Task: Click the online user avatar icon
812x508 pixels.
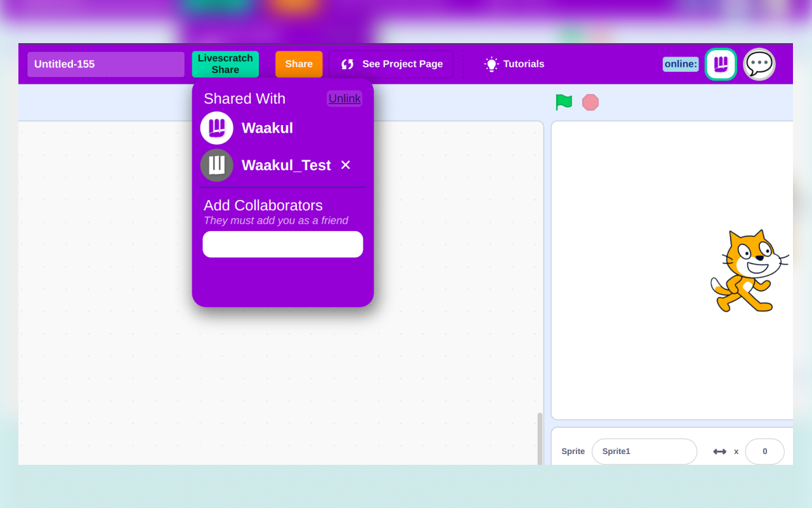Action: click(721, 64)
